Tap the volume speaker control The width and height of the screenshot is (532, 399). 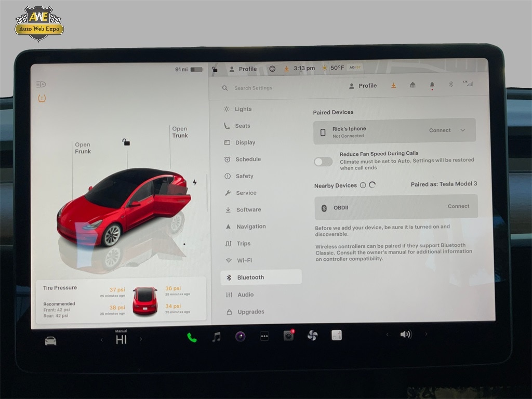(x=406, y=335)
